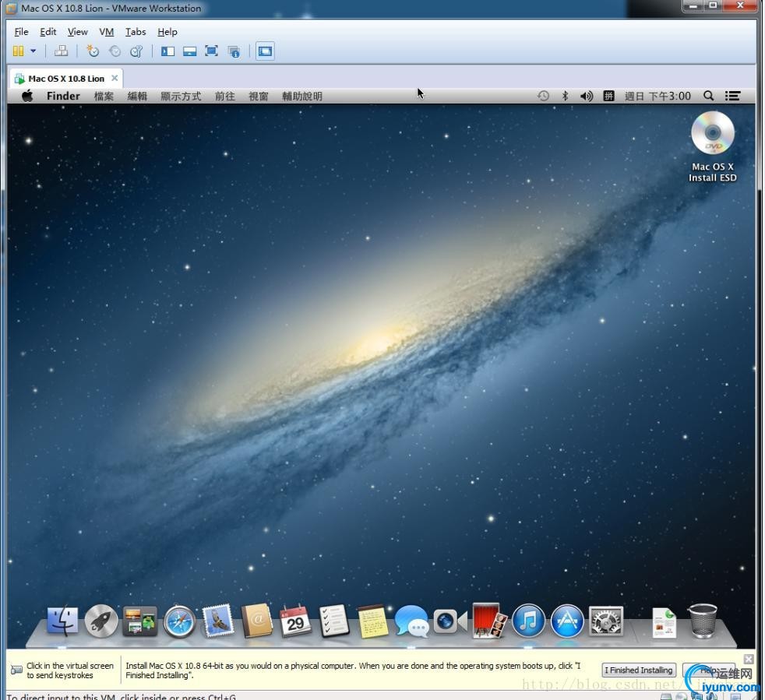Open the Finder 前往 menu
The height and width of the screenshot is (700, 765).
point(225,96)
